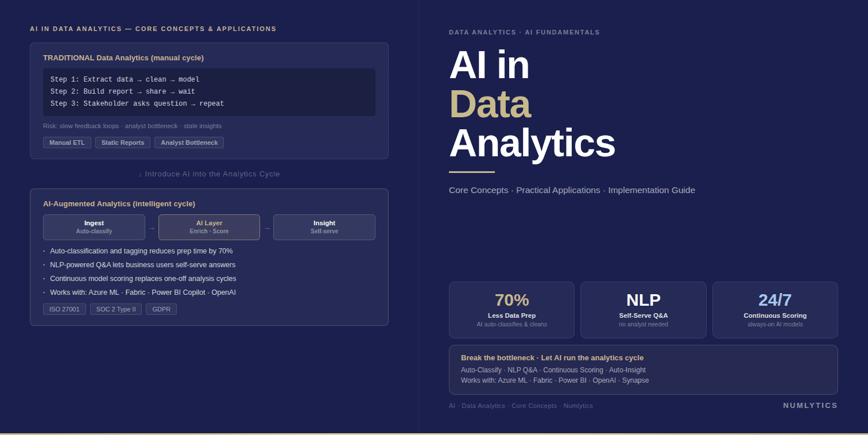Click the continuous model scoring bullet

[143, 279]
